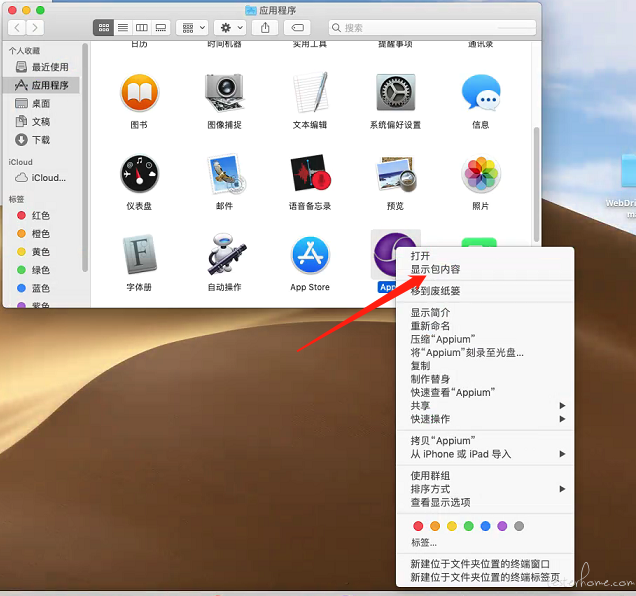Click the Finder file-area vertical scrollbar
This screenshot has height=596, width=636.
point(536,185)
